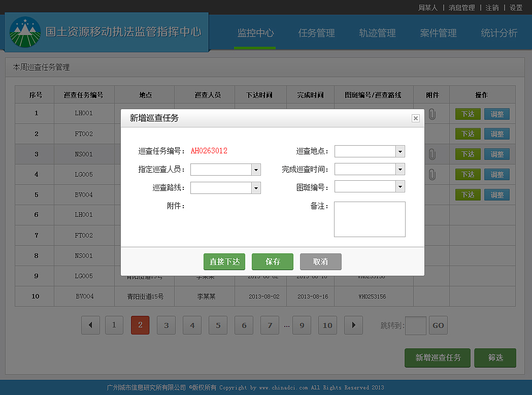Click the 备注 text area

[370, 219]
